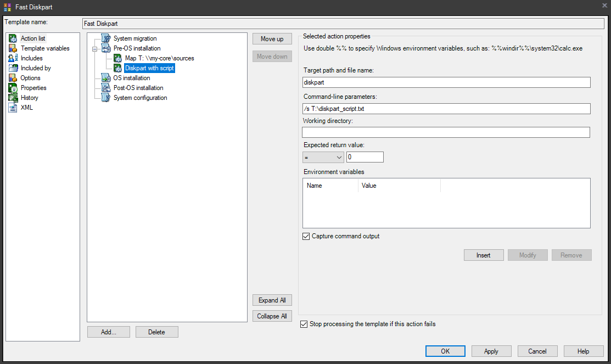Select the Map T: action item
This screenshot has height=364, width=611.
coord(159,58)
